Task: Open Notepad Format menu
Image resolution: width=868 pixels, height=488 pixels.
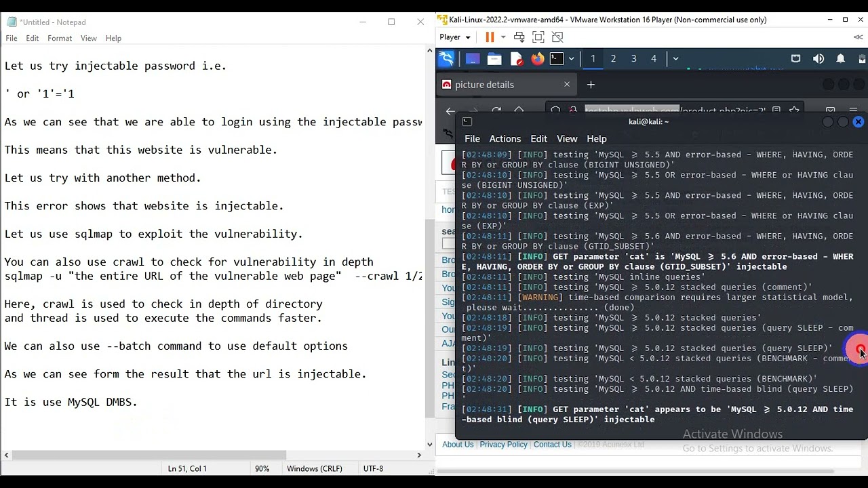Action: click(60, 39)
